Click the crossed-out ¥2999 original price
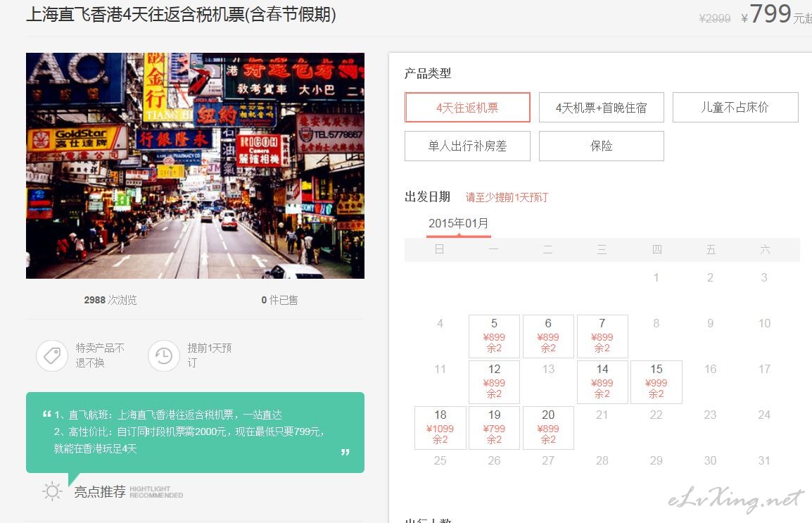The width and height of the screenshot is (812, 523). 715,18
